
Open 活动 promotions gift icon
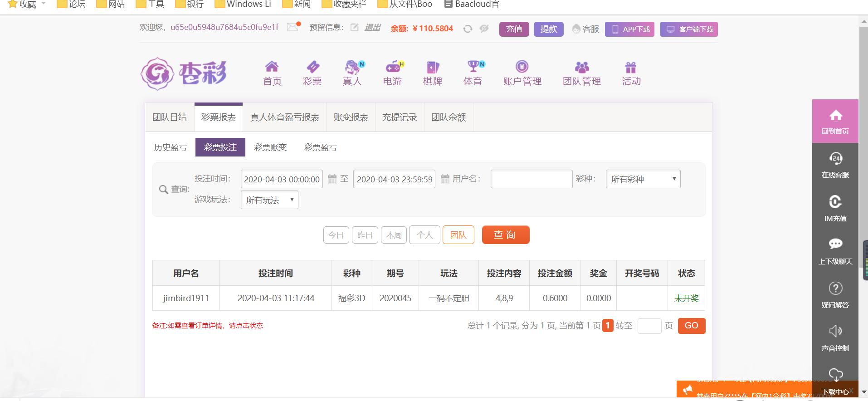click(x=631, y=67)
